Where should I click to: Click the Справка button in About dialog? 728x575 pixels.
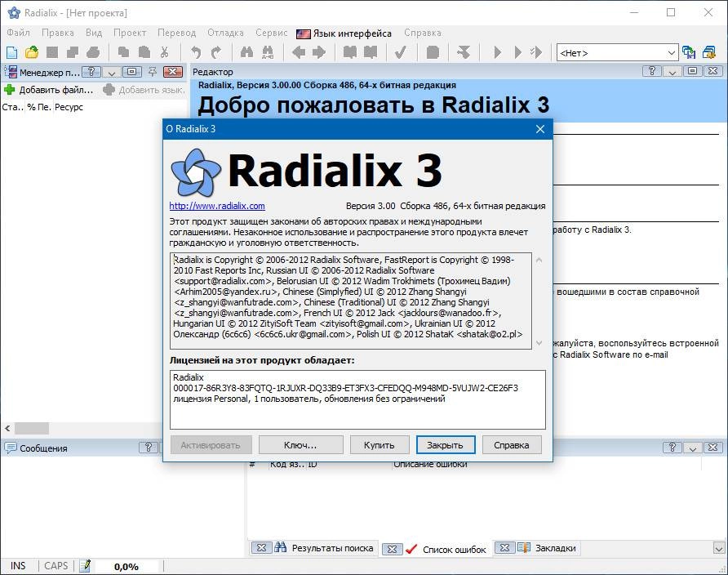point(512,445)
